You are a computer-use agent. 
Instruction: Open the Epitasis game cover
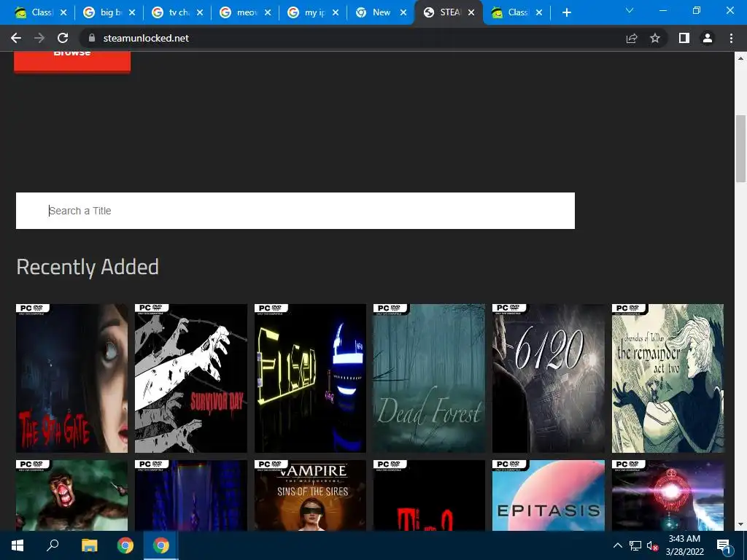coord(549,495)
